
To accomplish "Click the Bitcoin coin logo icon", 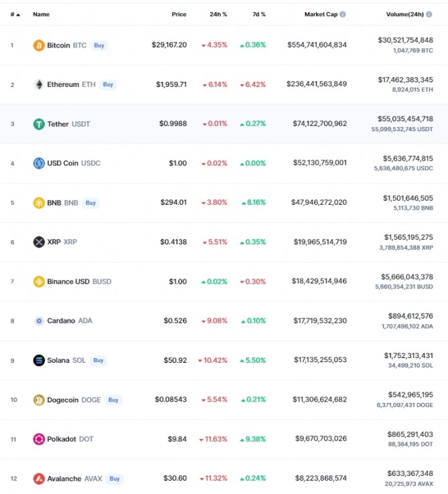I will (39, 46).
